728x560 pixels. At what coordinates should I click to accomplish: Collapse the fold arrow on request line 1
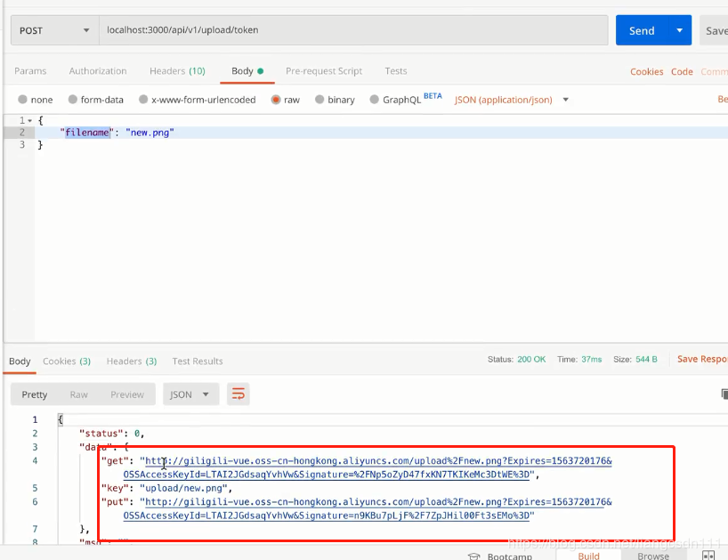(29, 121)
